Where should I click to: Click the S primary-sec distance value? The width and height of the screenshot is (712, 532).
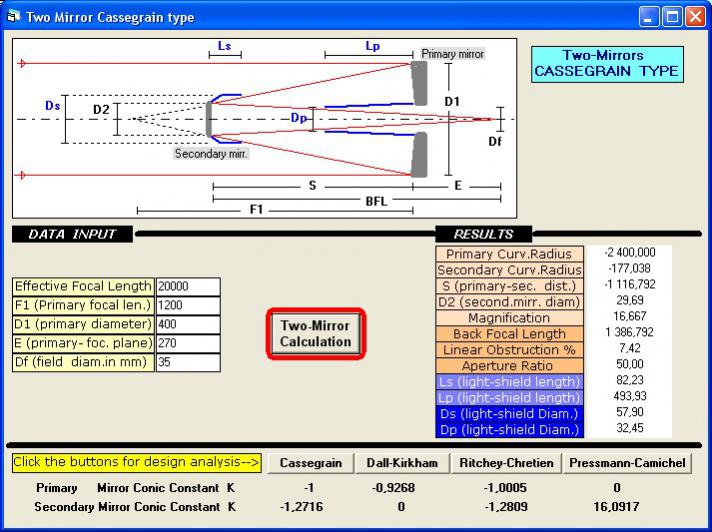point(630,285)
